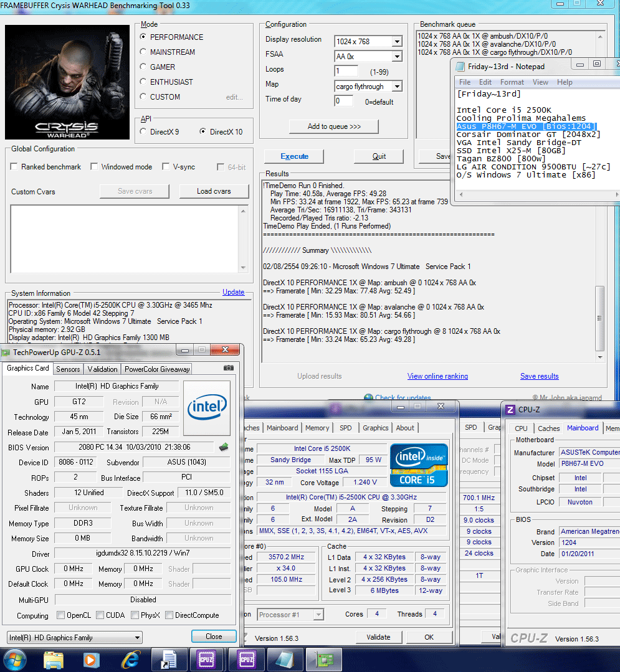Toggle OpenCL checkbox in GPU-Z
The width and height of the screenshot is (620, 672).
pos(60,615)
